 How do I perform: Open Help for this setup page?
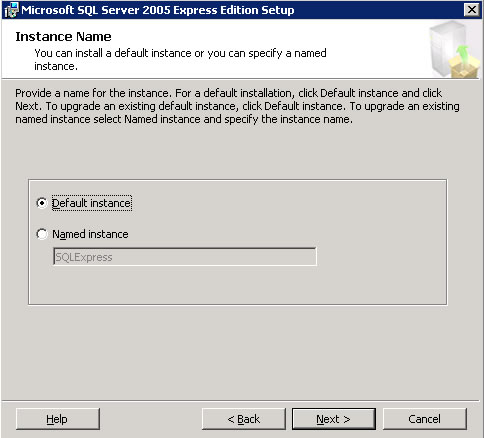[x=57, y=419]
